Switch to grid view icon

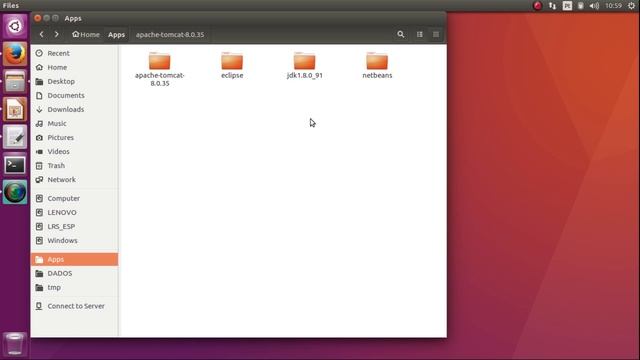[436, 35]
